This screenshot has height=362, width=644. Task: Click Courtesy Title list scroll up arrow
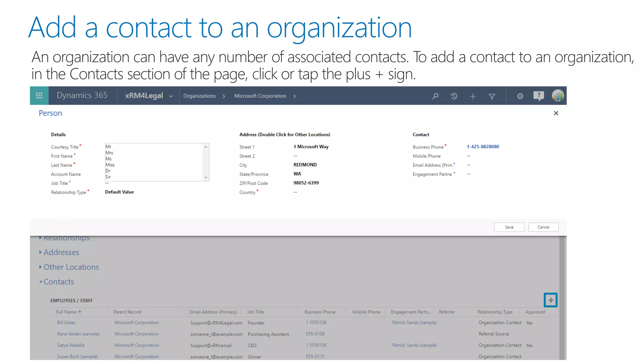tap(206, 147)
